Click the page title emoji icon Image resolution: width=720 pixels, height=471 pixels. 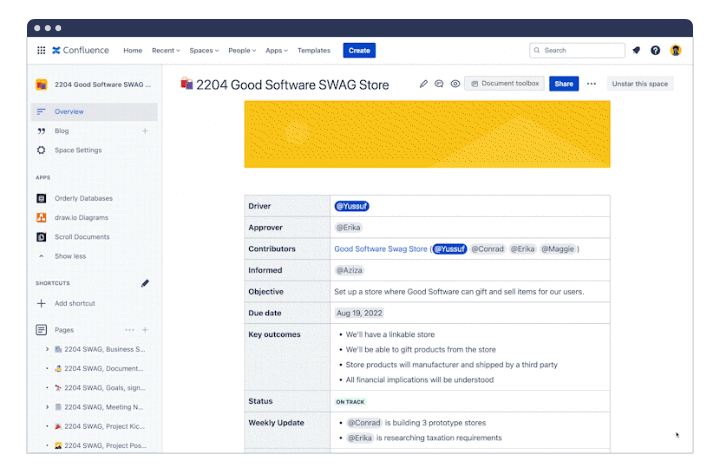tap(186, 84)
